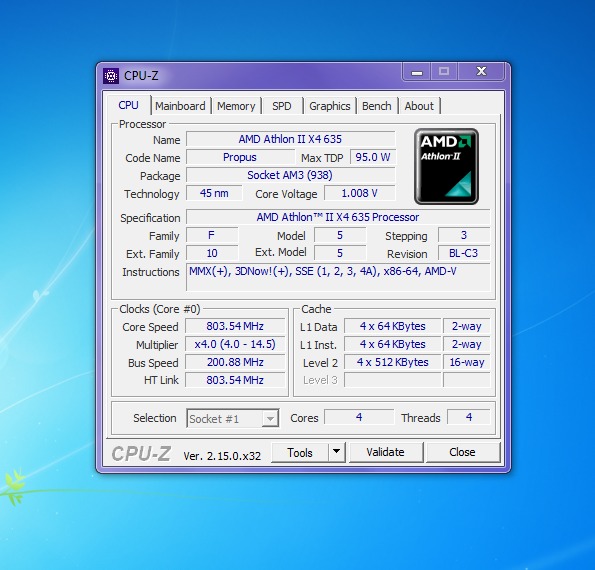The width and height of the screenshot is (595, 570).
Task: Click the Revision value BL-C3
Action: coord(464,253)
